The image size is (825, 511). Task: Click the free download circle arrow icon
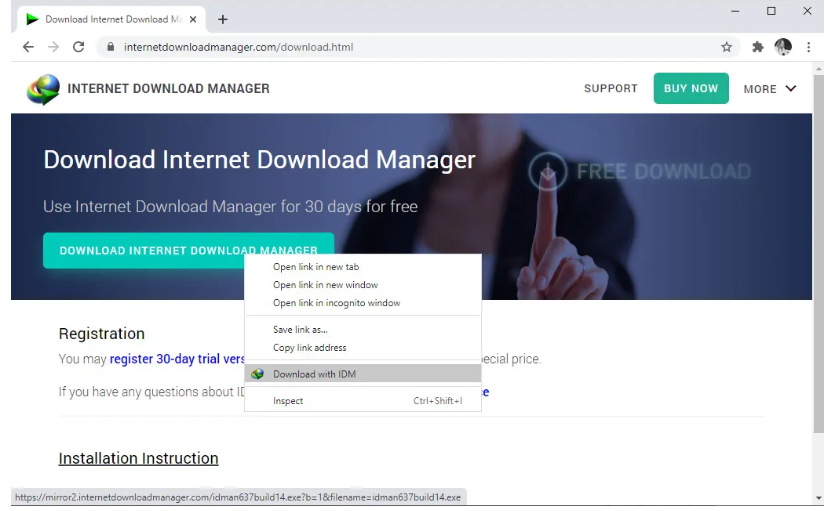(x=548, y=172)
